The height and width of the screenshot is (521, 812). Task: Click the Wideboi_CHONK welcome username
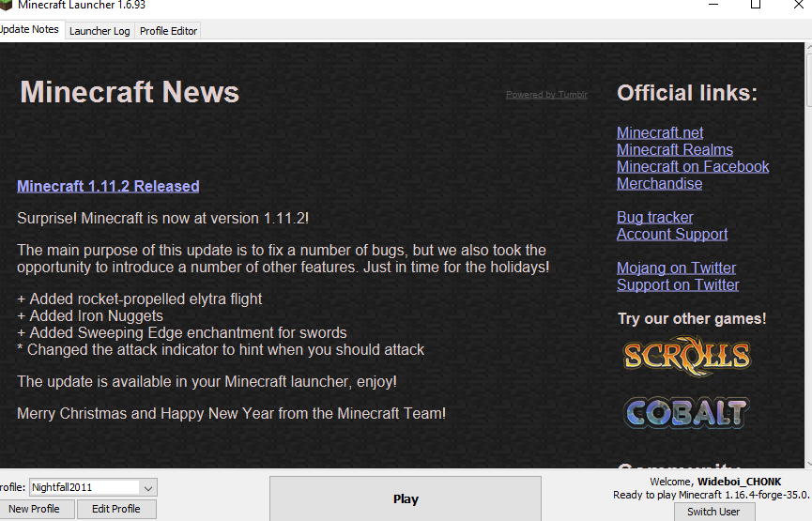740,482
